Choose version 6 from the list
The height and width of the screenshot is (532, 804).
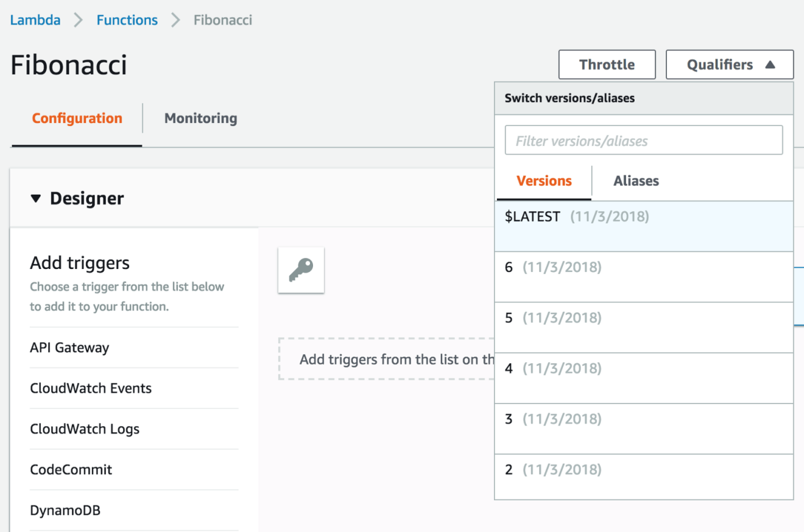point(644,277)
